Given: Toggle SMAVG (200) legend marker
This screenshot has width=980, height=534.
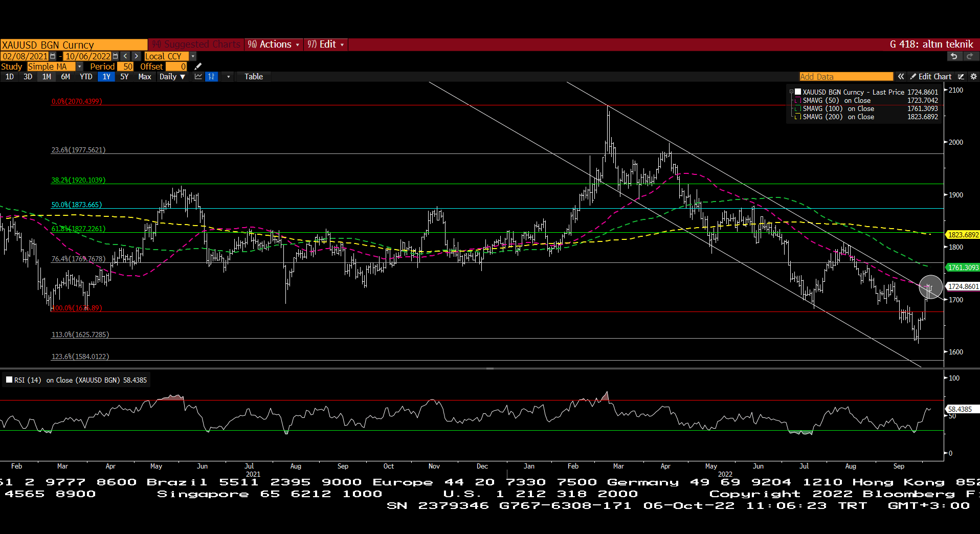Looking at the screenshot, I should 798,117.
